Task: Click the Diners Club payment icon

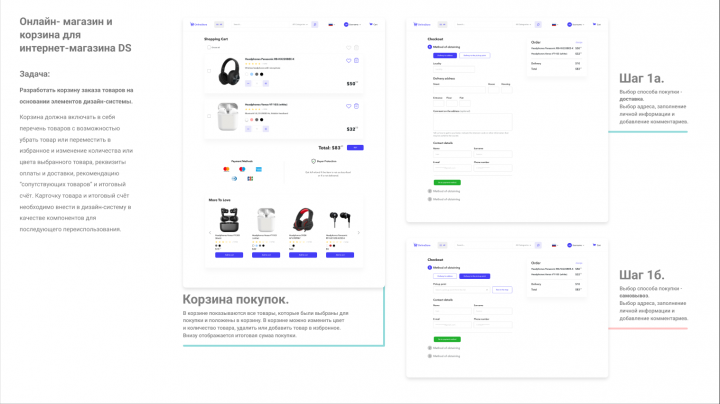Action: click(234, 179)
